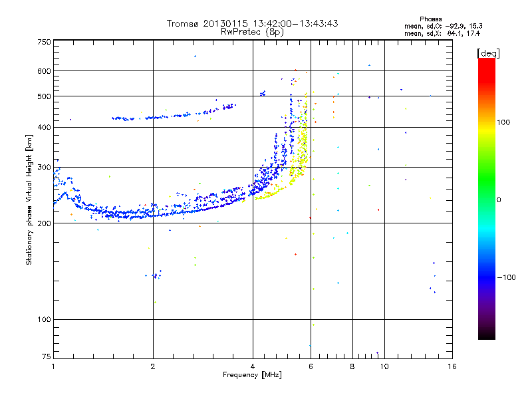Click the 4 tick on frequency axis
The width and height of the screenshot is (532, 399).
pyautogui.click(x=253, y=366)
